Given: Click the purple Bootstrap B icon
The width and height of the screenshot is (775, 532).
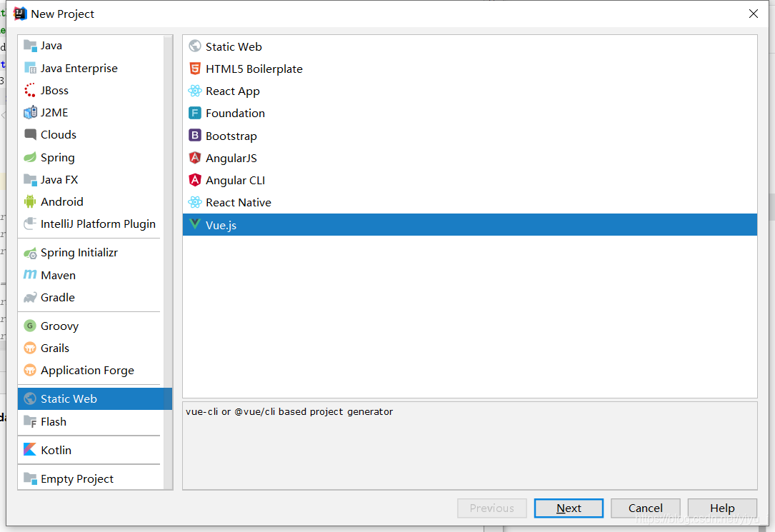Looking at the screenshot, I should 195,136.
